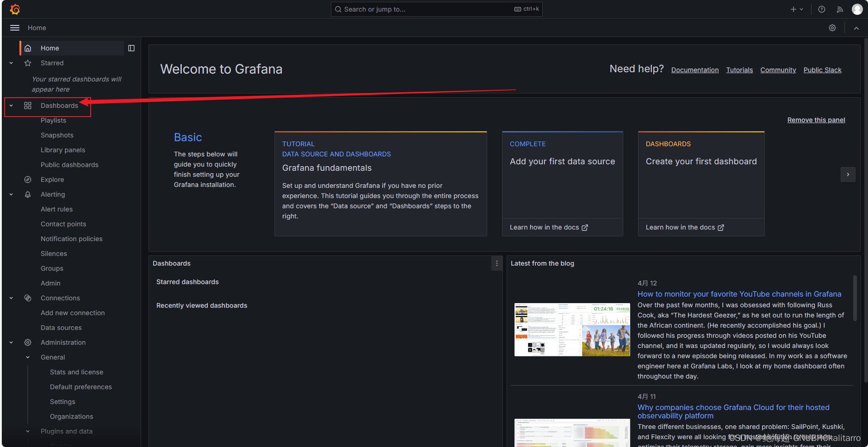868x447 pixels.
Task: Open Silences in Alerting
Action: (x=54, y=254)
